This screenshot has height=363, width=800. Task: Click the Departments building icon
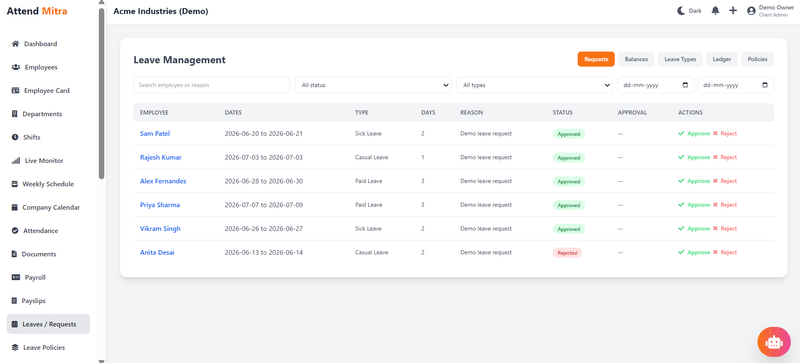pos(14,114)
